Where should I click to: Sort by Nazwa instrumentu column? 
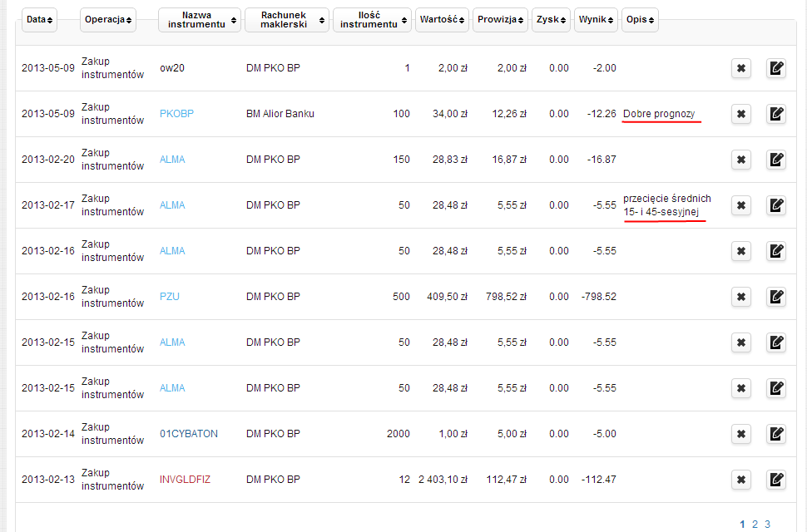click(x=200, y=19)
